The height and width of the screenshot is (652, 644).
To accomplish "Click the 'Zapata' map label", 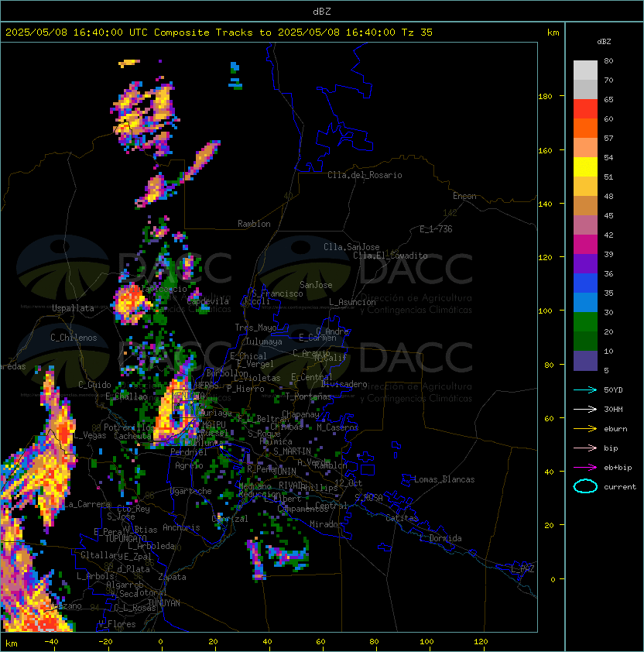I will click(x=172, y=577).
